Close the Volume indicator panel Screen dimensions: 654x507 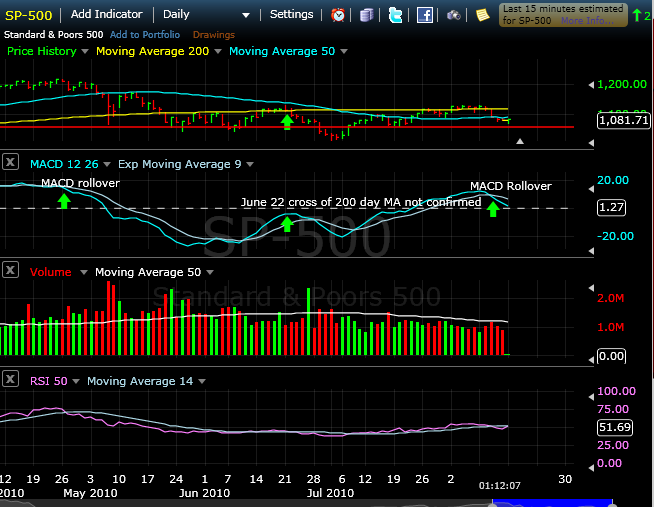(10, 271)
